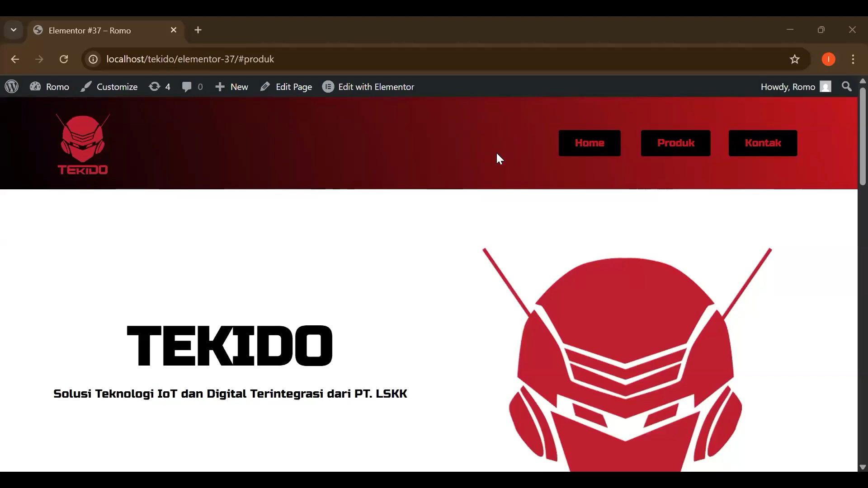Click the Produk navigation button
This screenshot has width=868, height=488.
click(675, 143)
